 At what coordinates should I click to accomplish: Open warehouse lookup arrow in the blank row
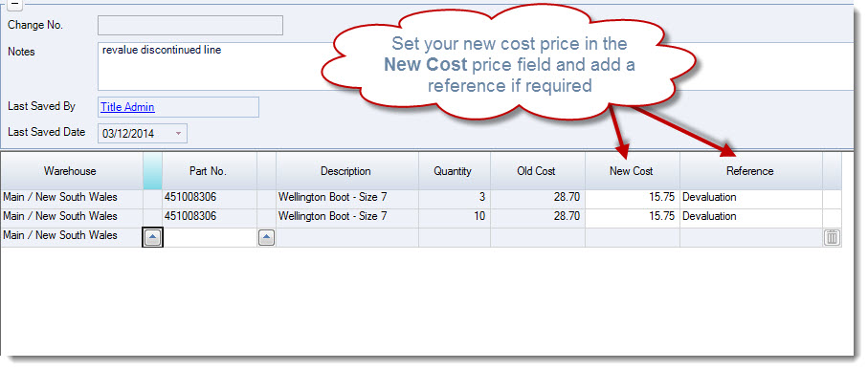[x=153, y=238]
